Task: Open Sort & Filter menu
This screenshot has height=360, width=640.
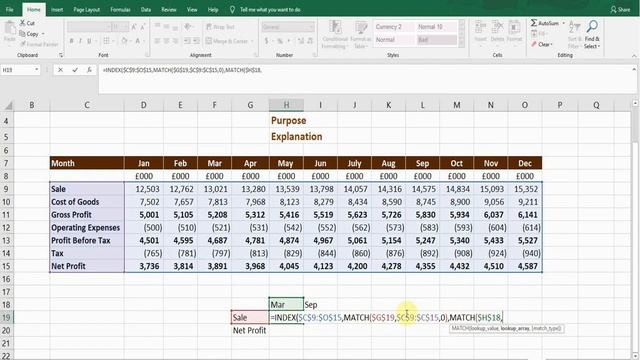Action: click(574, 34)
